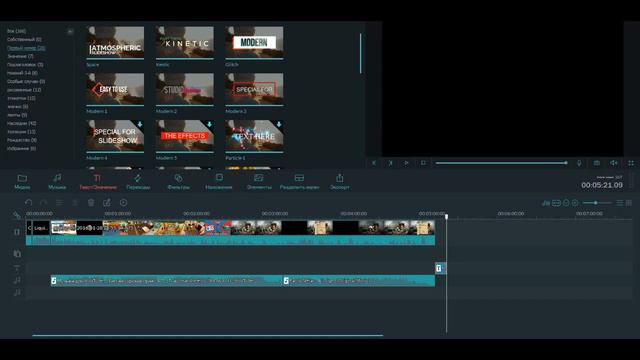The height and width of the screenshot is (360, 640).
Task: Zoom out the timeline with minus icon
Action: pyautogui.click(x=566, y=203)
